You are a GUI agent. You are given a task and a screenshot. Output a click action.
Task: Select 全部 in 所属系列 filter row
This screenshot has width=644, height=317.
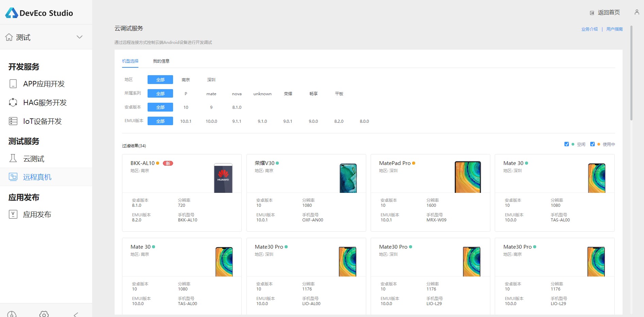click(160, 94)
